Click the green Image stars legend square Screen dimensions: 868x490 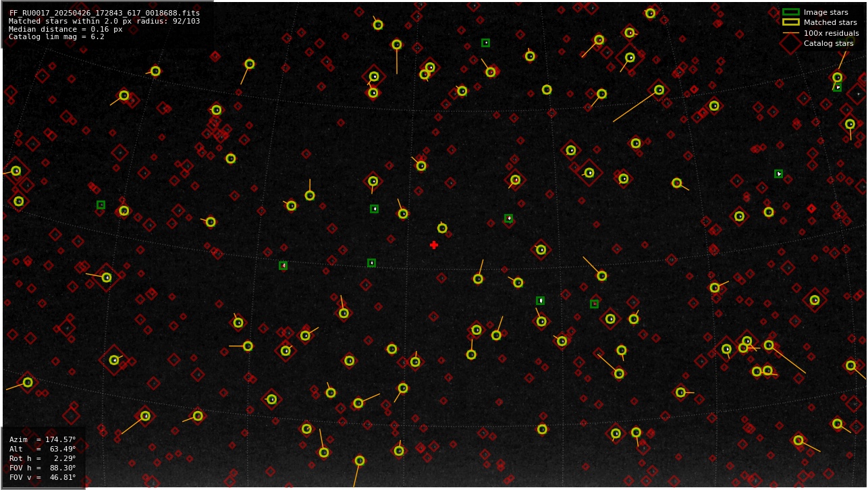click(790, 12)
